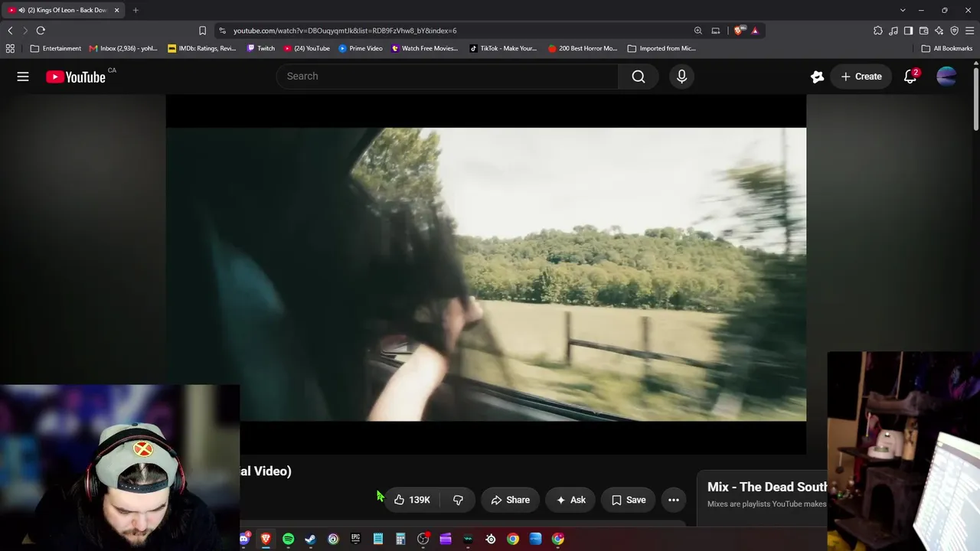Viewport: 980px width, 551px height.
Task: Open the Prime Video bookmark
Action: coord(361,48)
